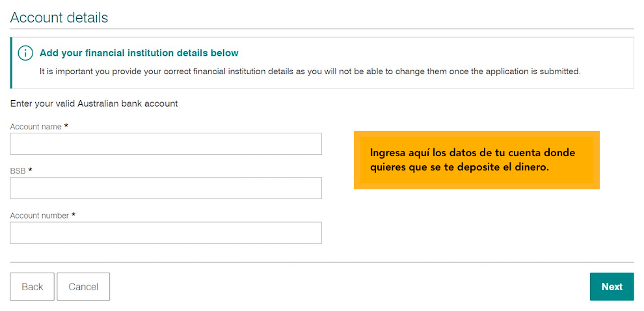Viewport: 644px width, 311px height.
Task: Click the required asterisk next to BSB
Action: [x=30, y=170]
